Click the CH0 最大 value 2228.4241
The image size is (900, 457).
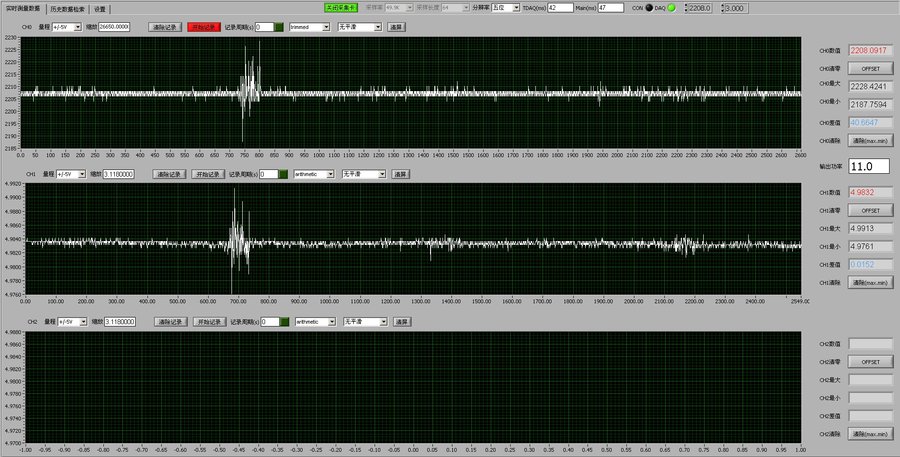871,86
